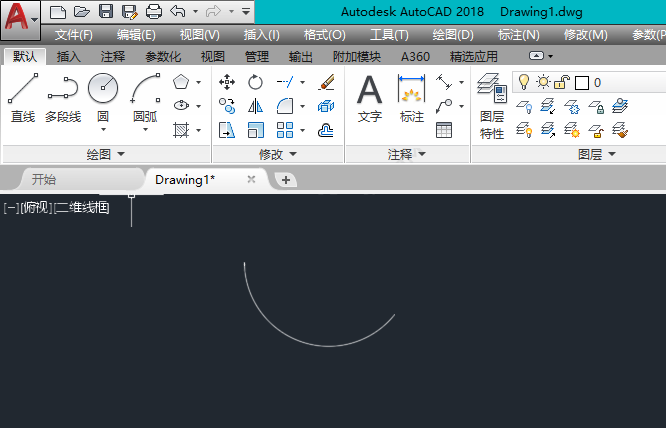Viewport: 666px width, 428px height.
Task: Switch to the 参数化 ribbon tab
Action: (x=163, y=56)
